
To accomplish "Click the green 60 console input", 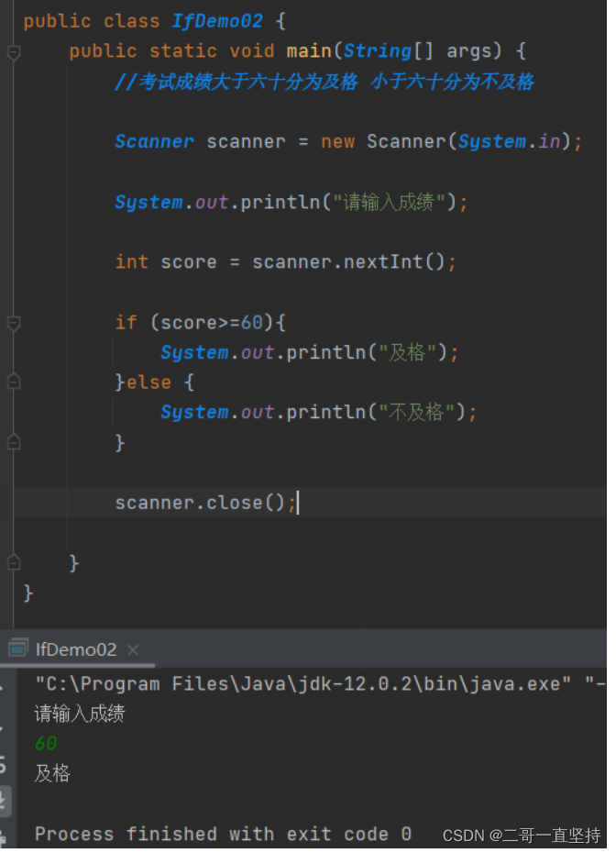I will [x=46, y=743].
